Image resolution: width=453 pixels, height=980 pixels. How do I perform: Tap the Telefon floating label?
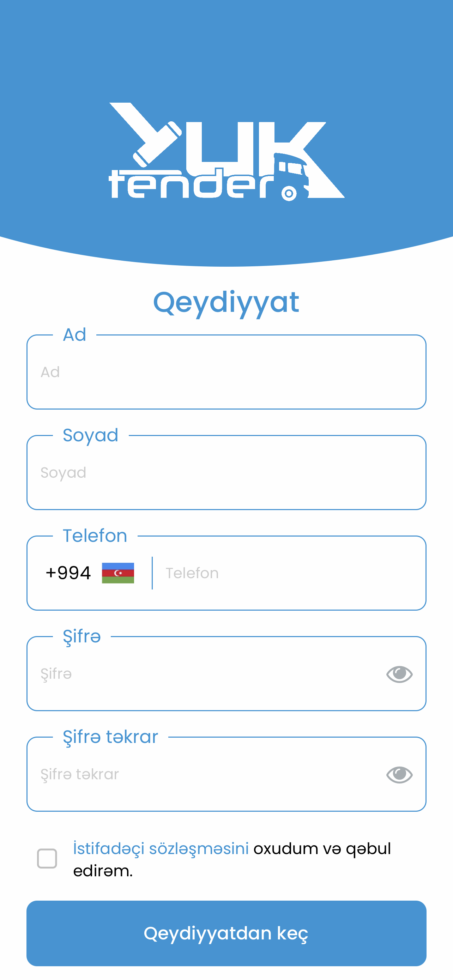pos(95,536)
